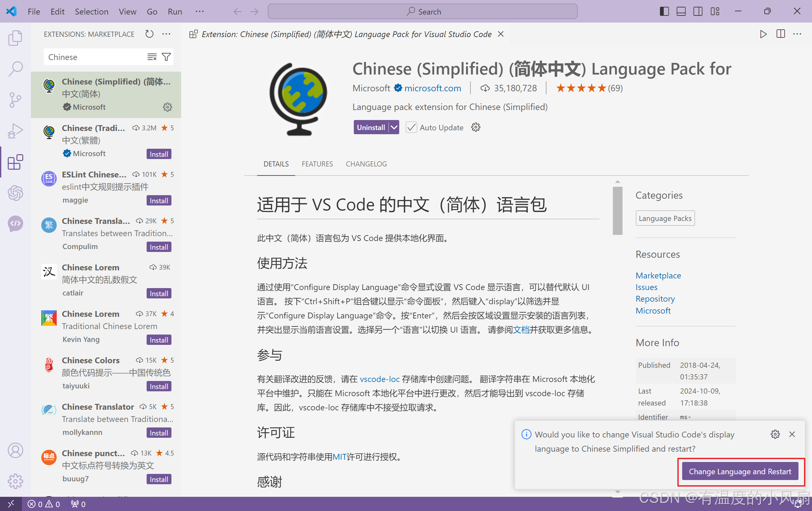Open the Run and Debug view
This screenshot has height=511, width=812.
click(x=15, y=131)
